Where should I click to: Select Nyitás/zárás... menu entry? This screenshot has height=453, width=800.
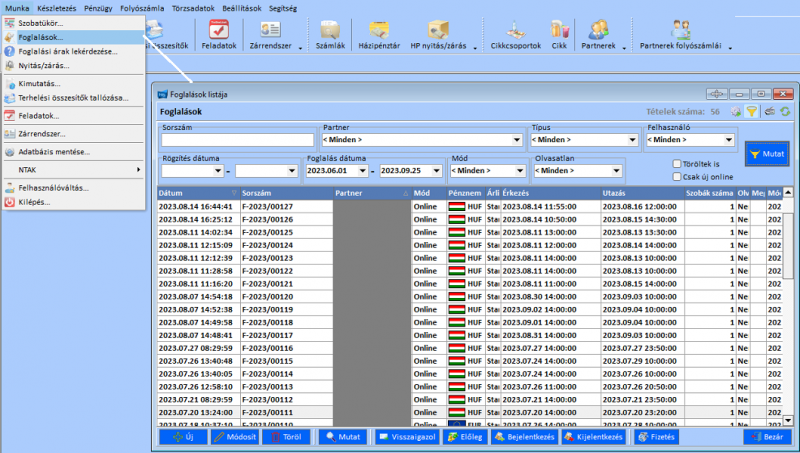coord(73,65)
